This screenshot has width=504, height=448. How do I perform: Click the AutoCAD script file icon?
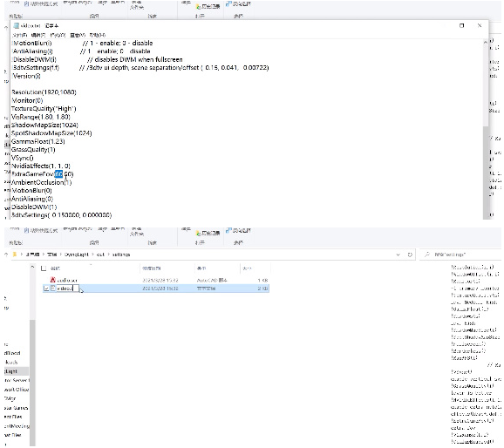pos(53,280)
